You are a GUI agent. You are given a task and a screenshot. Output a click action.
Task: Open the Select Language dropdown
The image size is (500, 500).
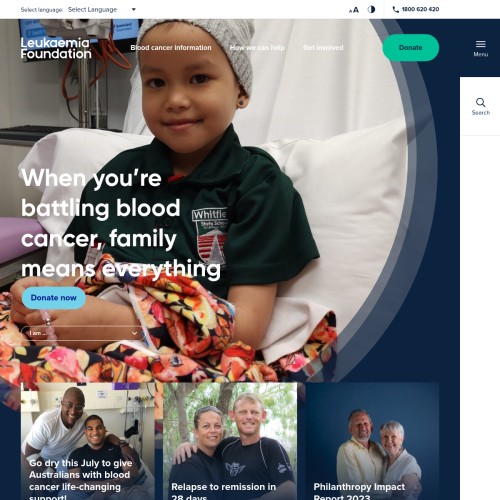pos(102,9)
